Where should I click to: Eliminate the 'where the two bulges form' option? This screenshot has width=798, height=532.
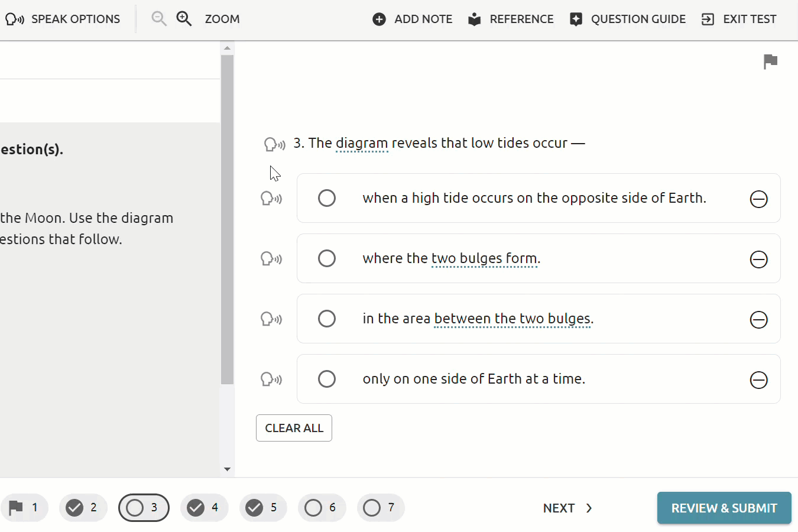click(759, 259)
